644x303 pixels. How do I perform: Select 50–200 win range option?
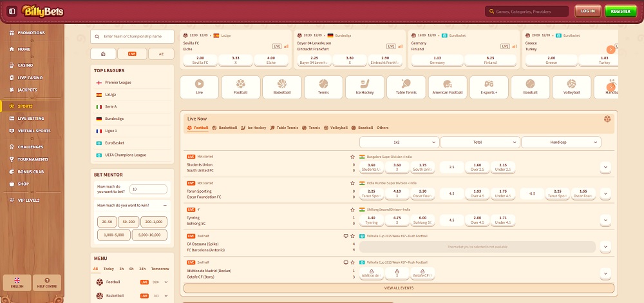pos(129,222)
